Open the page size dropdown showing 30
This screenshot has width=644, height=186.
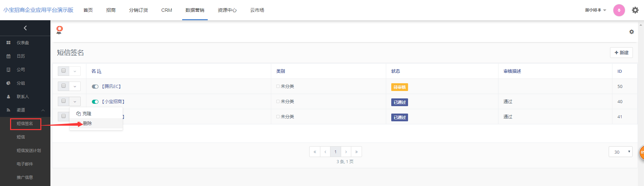tap(620, 152)
